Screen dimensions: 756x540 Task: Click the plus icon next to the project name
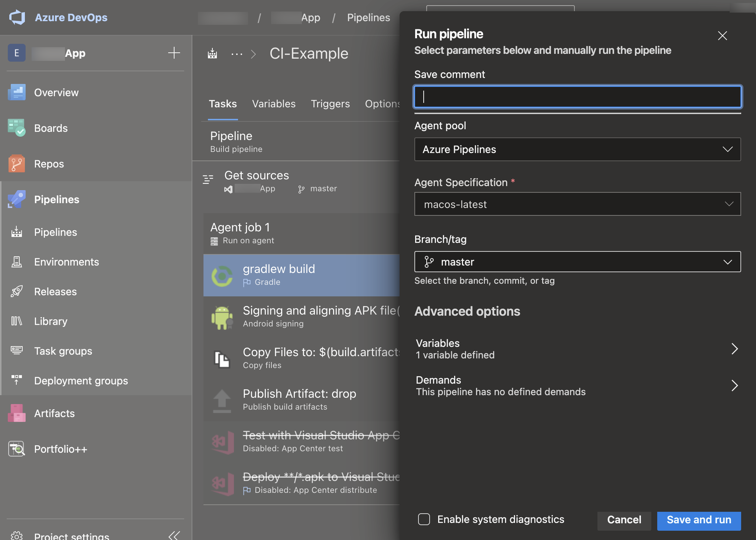[x=174, y=53]
